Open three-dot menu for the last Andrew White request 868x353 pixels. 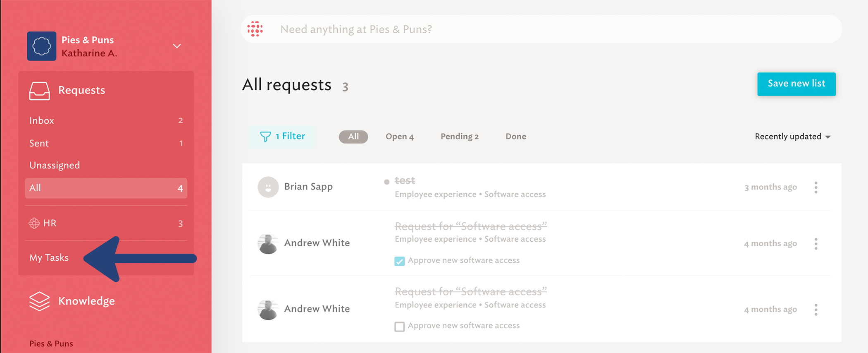[816, 310]
